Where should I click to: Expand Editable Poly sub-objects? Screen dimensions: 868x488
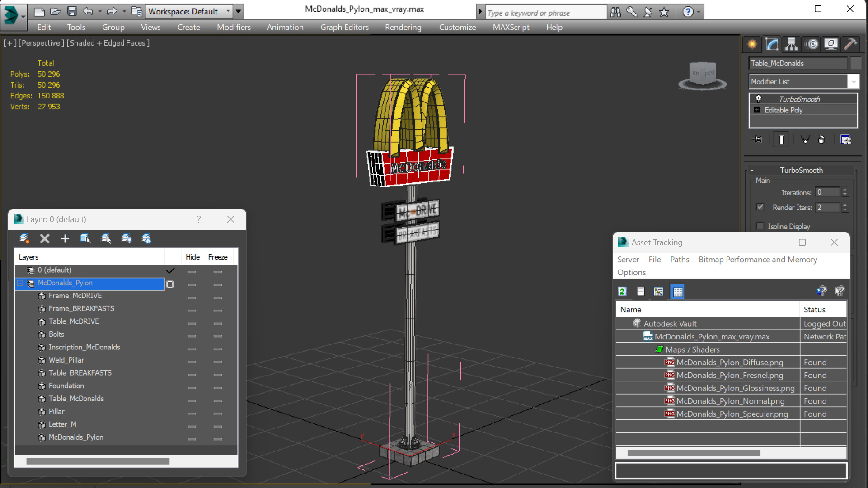pyautogui.click(x=757, y=110)
